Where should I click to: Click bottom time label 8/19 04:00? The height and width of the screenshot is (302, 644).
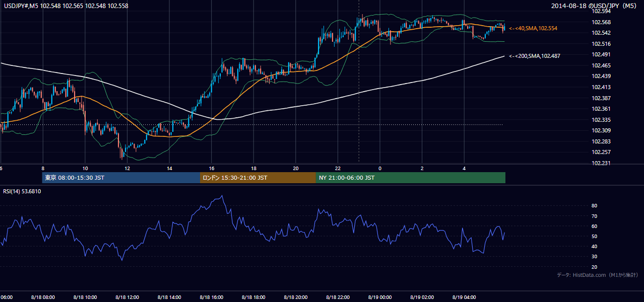tap(464, 297)
